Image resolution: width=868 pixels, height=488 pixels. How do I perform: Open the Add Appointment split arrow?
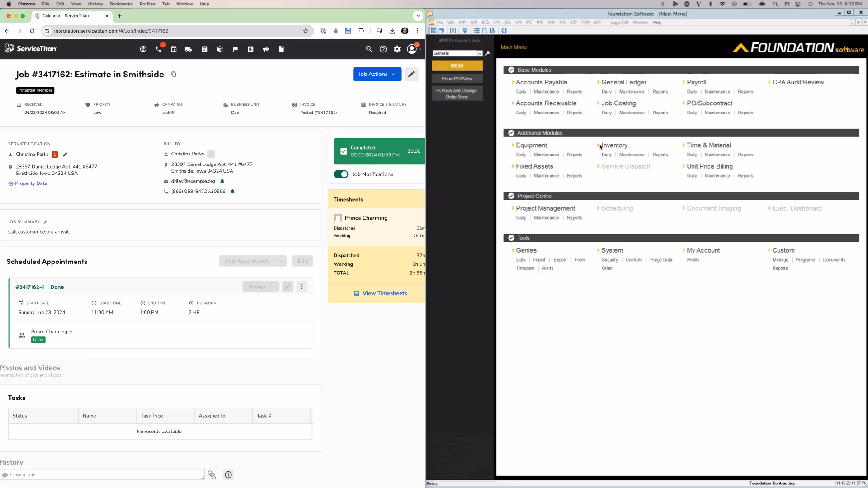(x=281, y=261)
